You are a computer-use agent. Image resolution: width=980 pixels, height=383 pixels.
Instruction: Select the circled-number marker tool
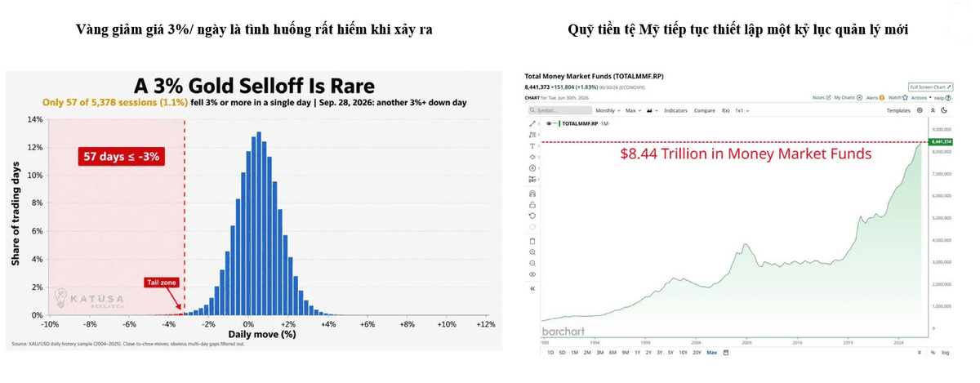click(532, 168)
